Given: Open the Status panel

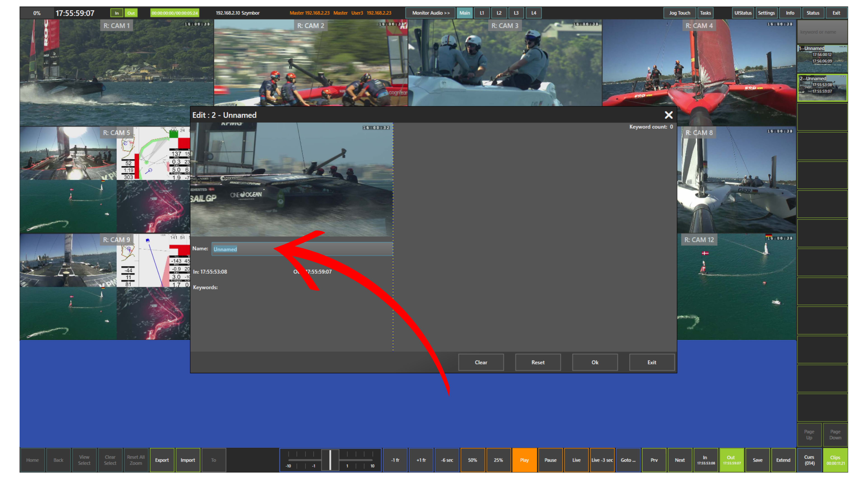Looking at the screenshot, I should (x=813, y=13).
